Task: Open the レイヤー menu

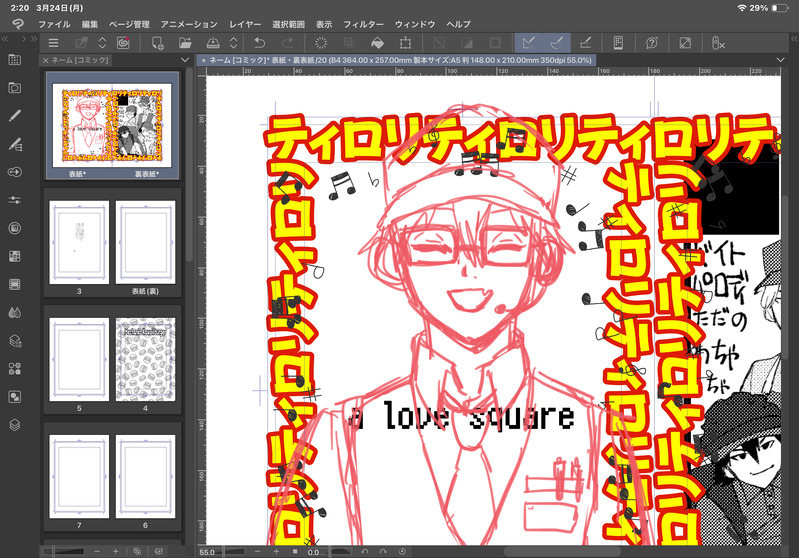Action: click(245, 24)
